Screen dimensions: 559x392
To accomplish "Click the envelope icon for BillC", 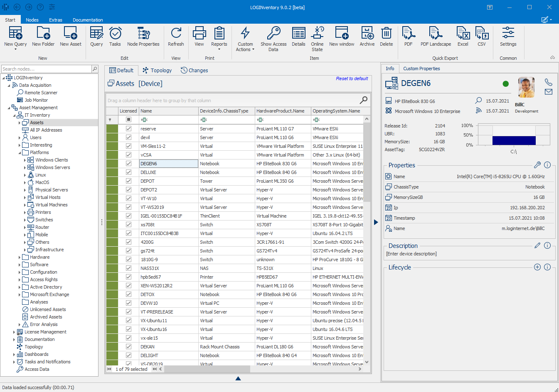I will [x=549, y=92].
